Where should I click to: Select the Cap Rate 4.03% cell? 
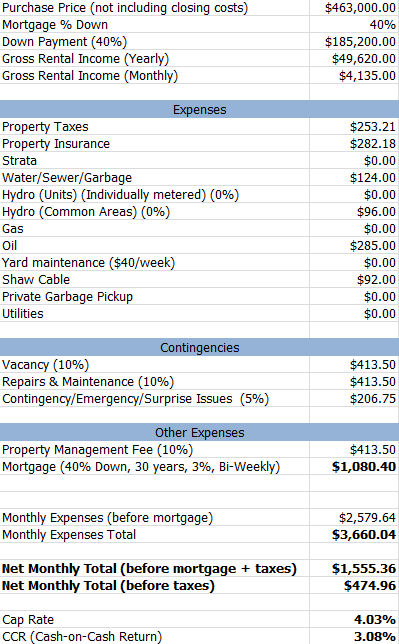tap(354, 619)
